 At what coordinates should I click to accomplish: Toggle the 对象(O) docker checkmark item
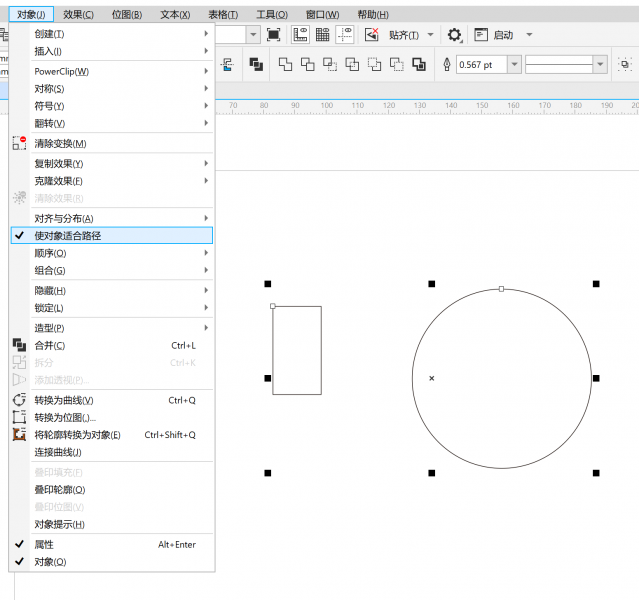point(112,562)
